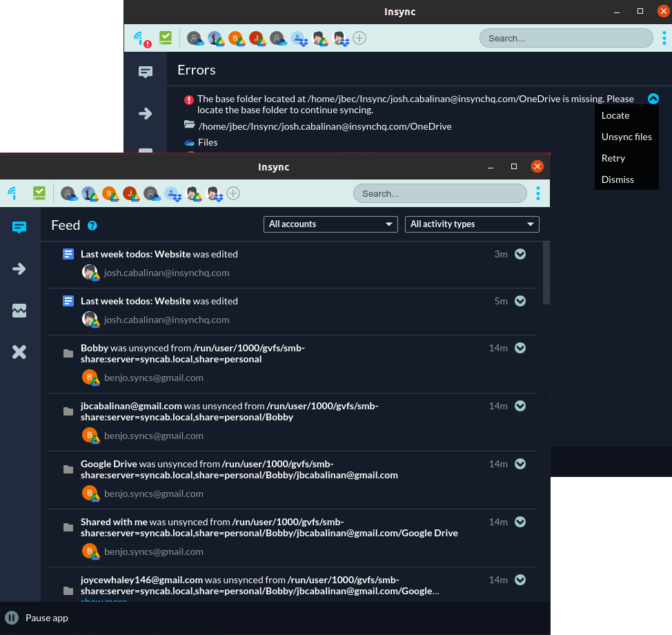Choose Retry from the error menu
672x635 pixels.
point(613,158)
